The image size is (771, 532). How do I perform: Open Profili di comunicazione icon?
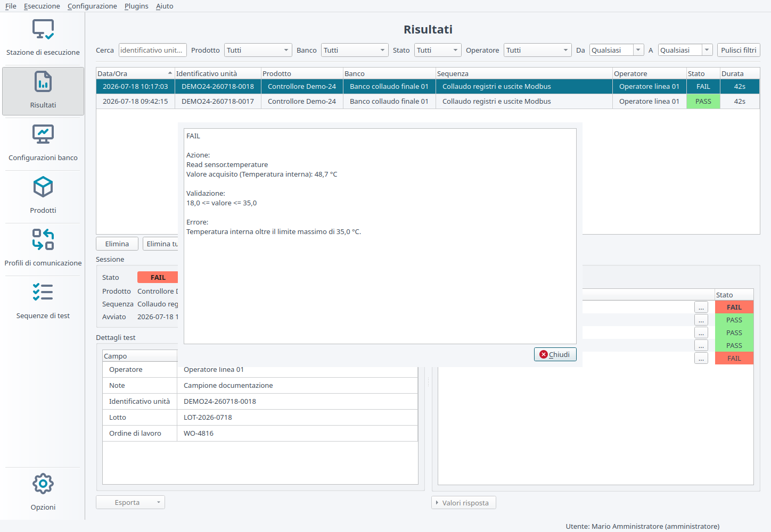tap(43, 239)
